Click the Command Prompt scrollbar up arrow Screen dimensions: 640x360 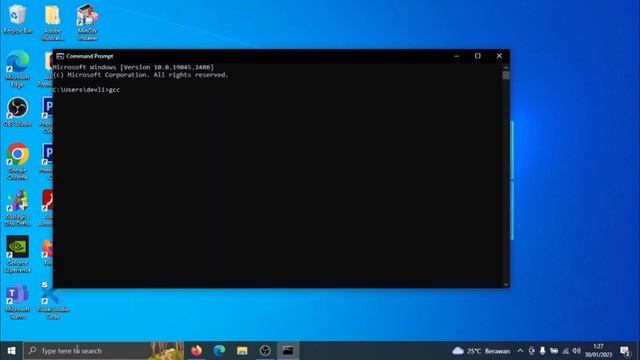pyautogui.click(x=506, y=67)
